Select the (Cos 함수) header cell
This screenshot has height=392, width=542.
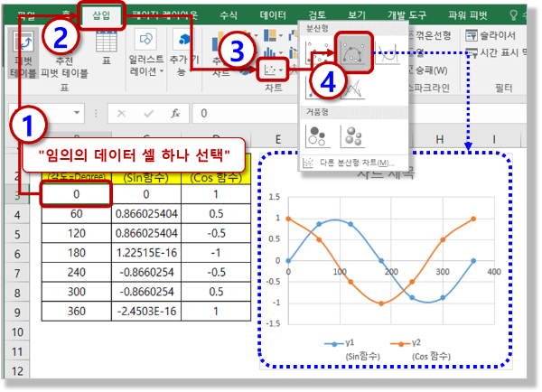pyautogui.click(x=216, y=178)
